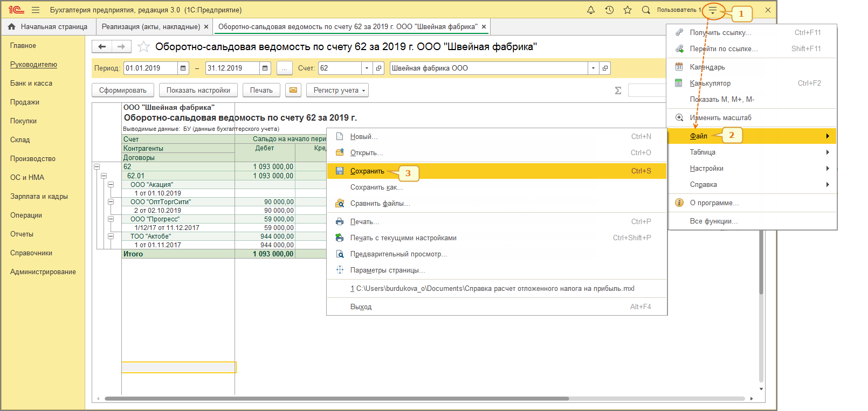Image resolution: width=868 pixels, height=411 pixels.
Task: Click the horizontal scrollbar of report
Action: [337, 399]
